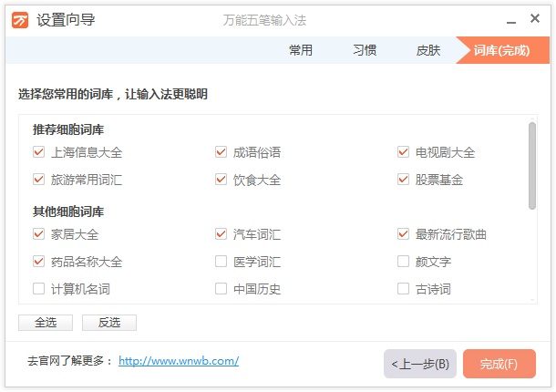The image size is (556, 392).
Task: Uncheck 股票基金 dictionary
Action: 404,180
